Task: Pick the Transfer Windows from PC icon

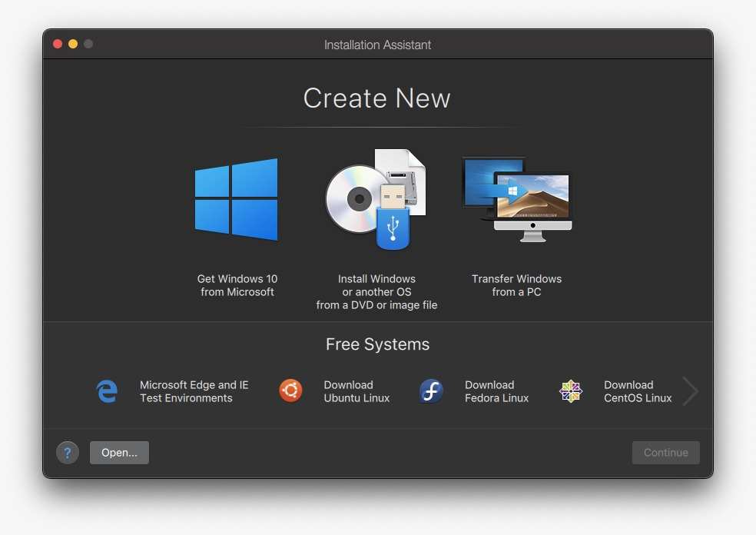Action: tap(517, 199)
